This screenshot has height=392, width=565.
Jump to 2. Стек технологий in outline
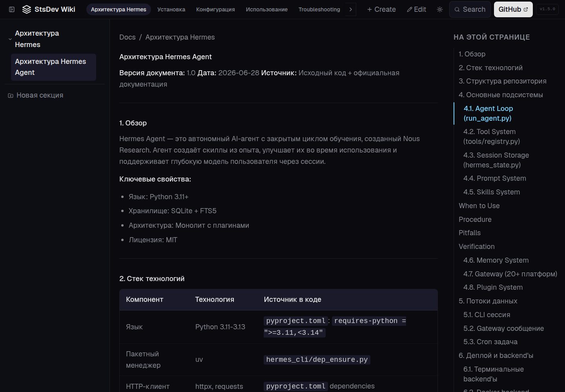click(490, 68)
